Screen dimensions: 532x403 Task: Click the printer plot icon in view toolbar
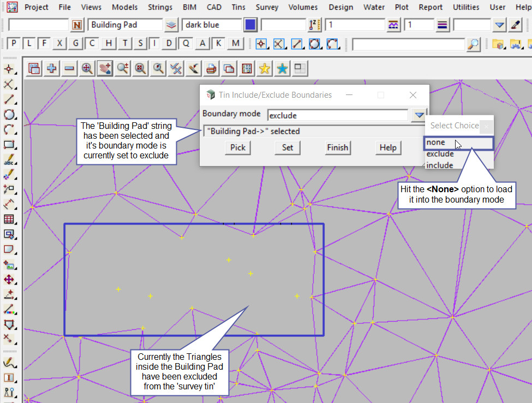pos(212,68)
